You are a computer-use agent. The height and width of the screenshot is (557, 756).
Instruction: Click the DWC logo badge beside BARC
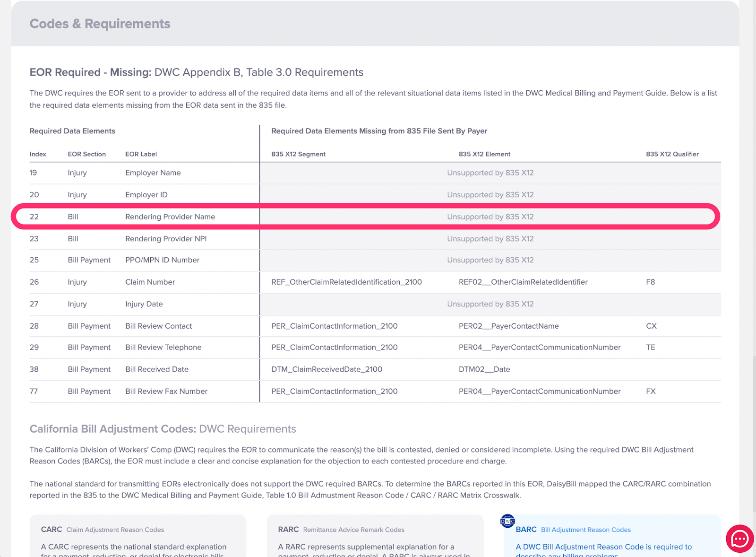(507, 521)
